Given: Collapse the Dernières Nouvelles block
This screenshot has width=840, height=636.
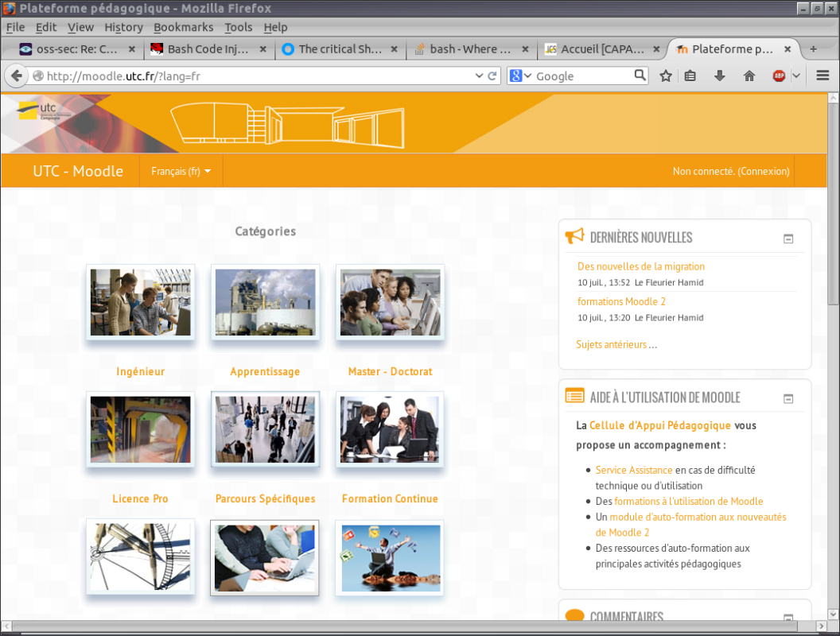Looking at the screenshot, I should pos(788,238).
